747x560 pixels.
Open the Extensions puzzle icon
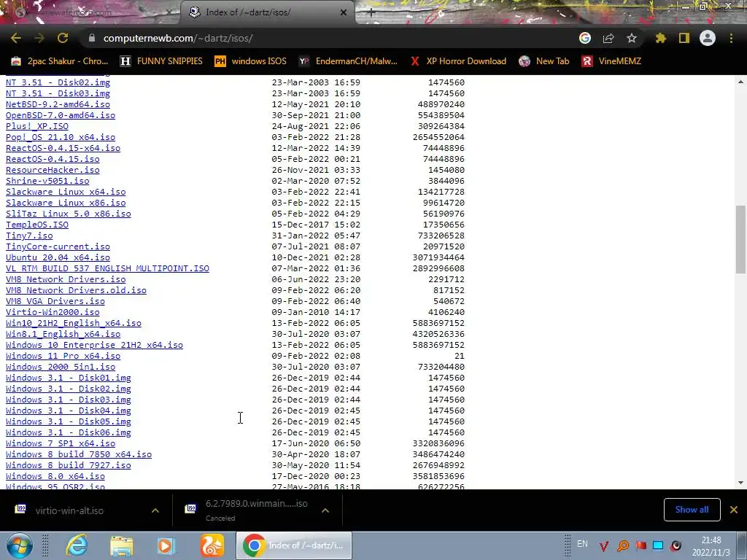click(661, 38)
